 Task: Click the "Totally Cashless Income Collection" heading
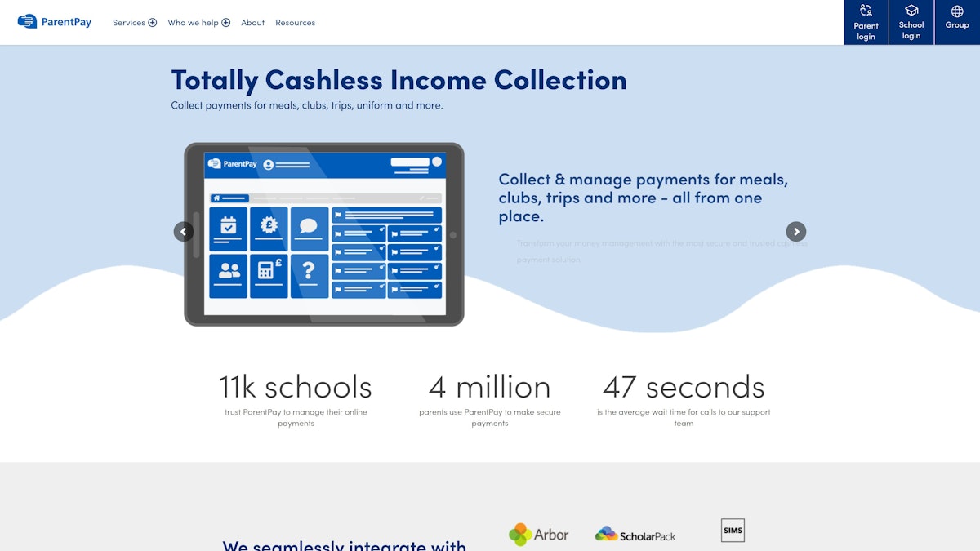(399, 80)
